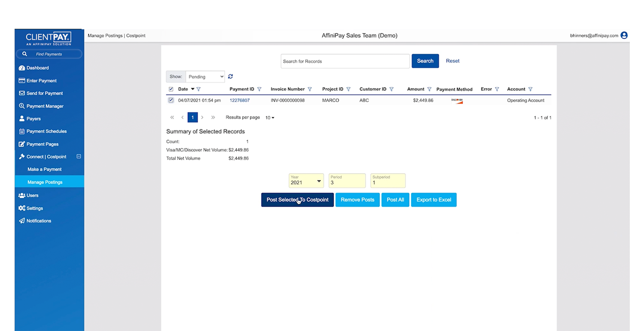Click the MARCO project ID cell
Viewport: 644px width, 331px height.
(331, 101)
